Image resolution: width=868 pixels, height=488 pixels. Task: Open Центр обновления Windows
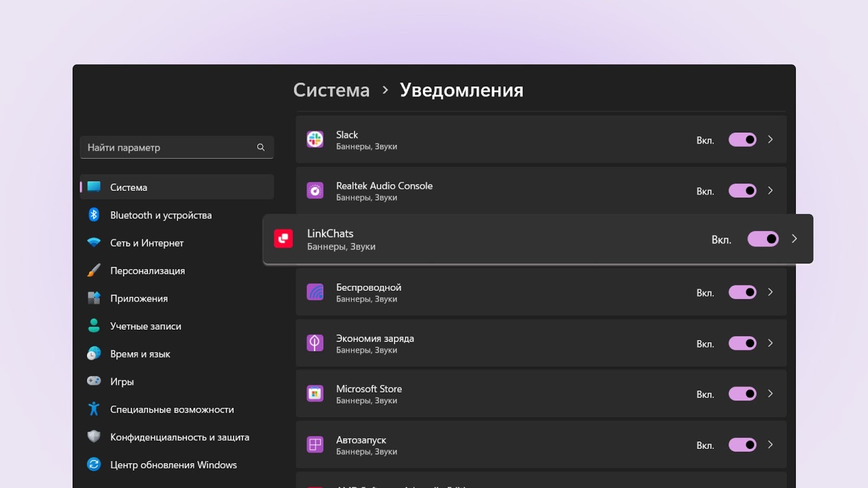pyautogui.click(x=177, y=464)
